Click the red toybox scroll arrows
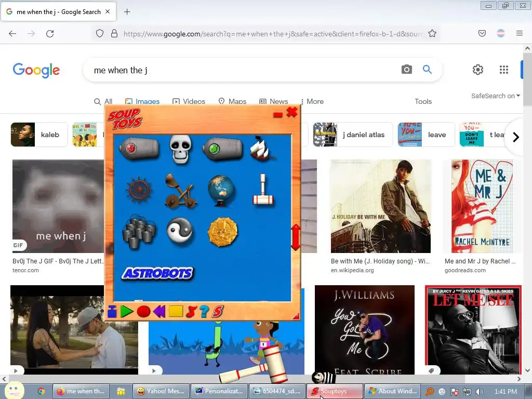Image resolution: width=532 pixels, height=399 pixels. click(296, 237)
